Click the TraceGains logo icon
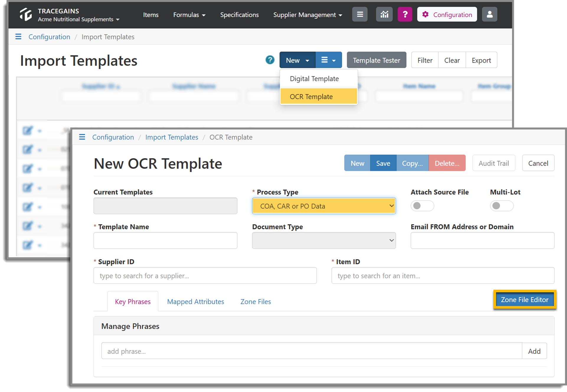This screenshot has width=567, height=392. tap(26, 14)
